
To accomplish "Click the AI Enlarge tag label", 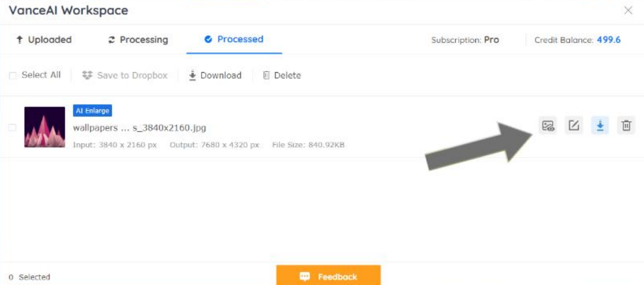I will (x=92, y=111).
